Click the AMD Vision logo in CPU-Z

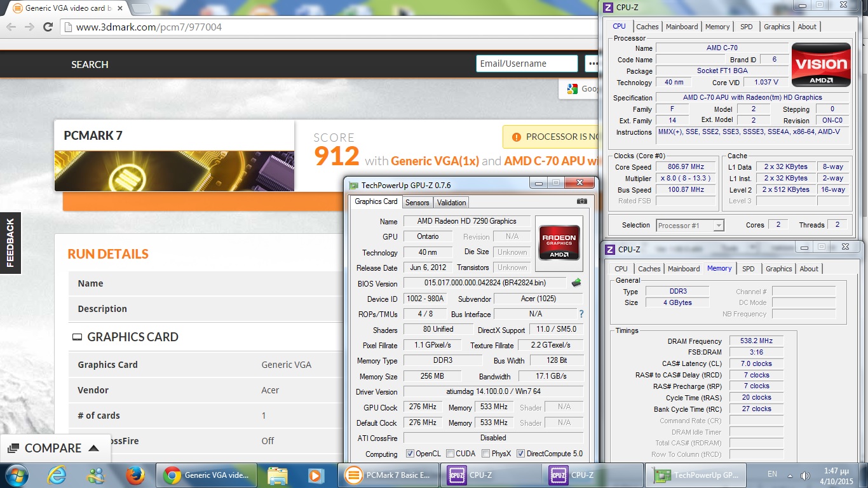point(821,64)
